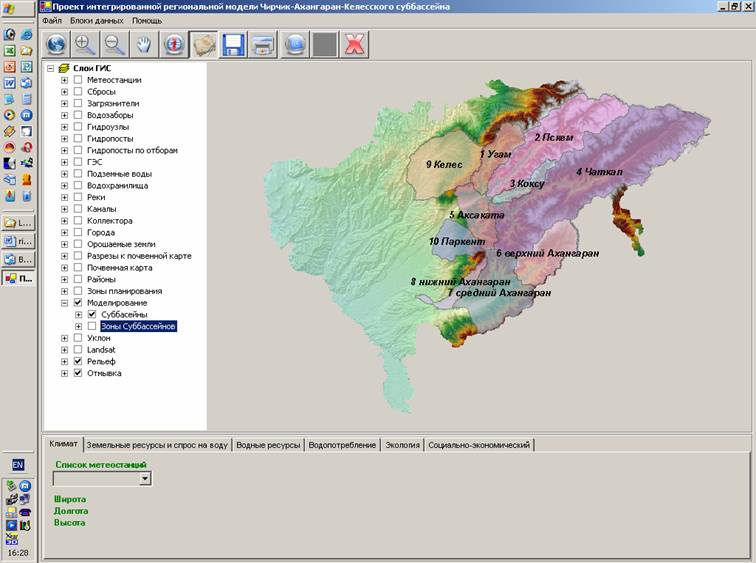756x563 pixels.
Task: Click the globe full extent toolbar icon
Action: [56, 44]
